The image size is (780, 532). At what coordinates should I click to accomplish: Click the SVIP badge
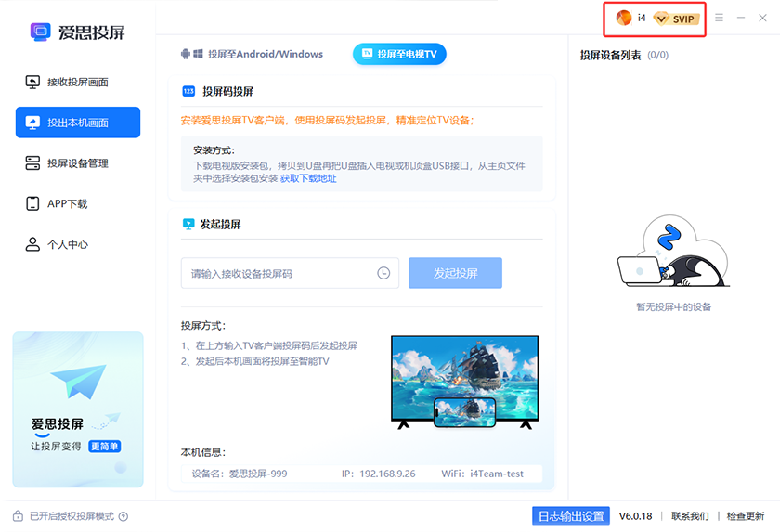click(677, 19)
